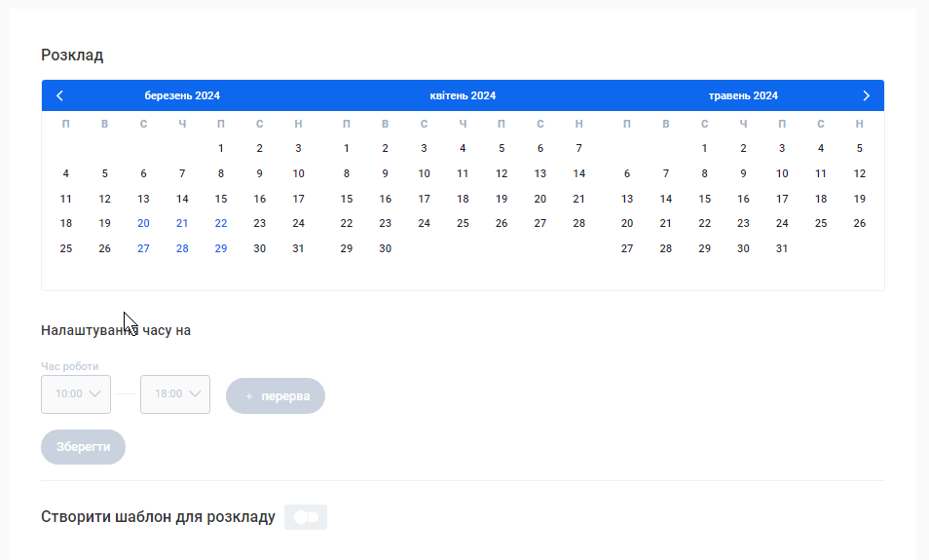This screenshot has width=929, height=560.
Task: Pick March 29 highlighted date
Action: [x=221, y=248]
